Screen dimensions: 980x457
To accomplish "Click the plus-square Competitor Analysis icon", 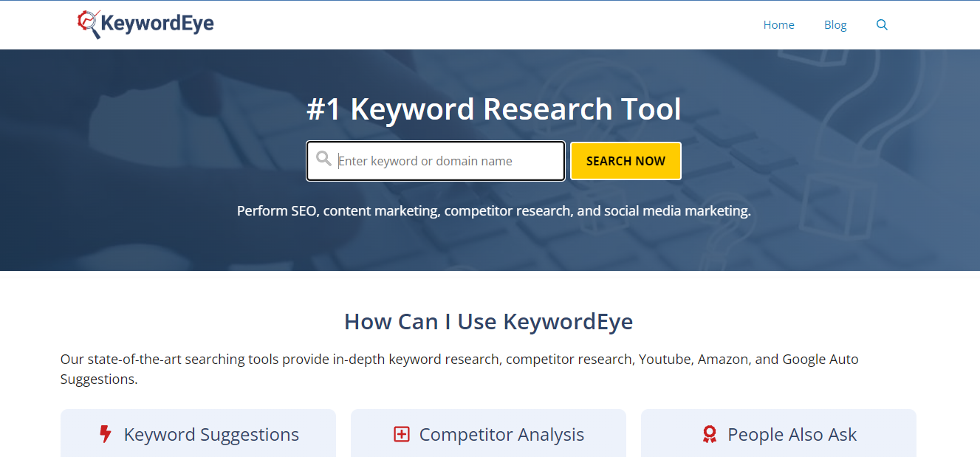I will point(401,435).
